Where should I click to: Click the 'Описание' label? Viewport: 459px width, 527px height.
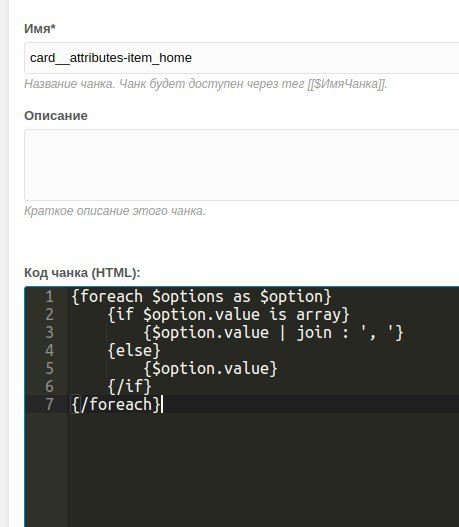[x=56, y=116]
